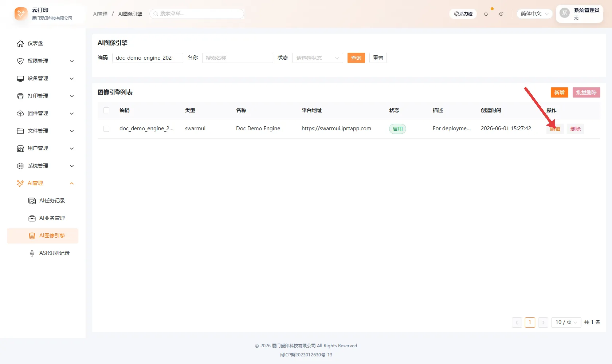This screenshot has height=364, width=612.
Task: Open the notification bell
Action: (x=486, y=14)
